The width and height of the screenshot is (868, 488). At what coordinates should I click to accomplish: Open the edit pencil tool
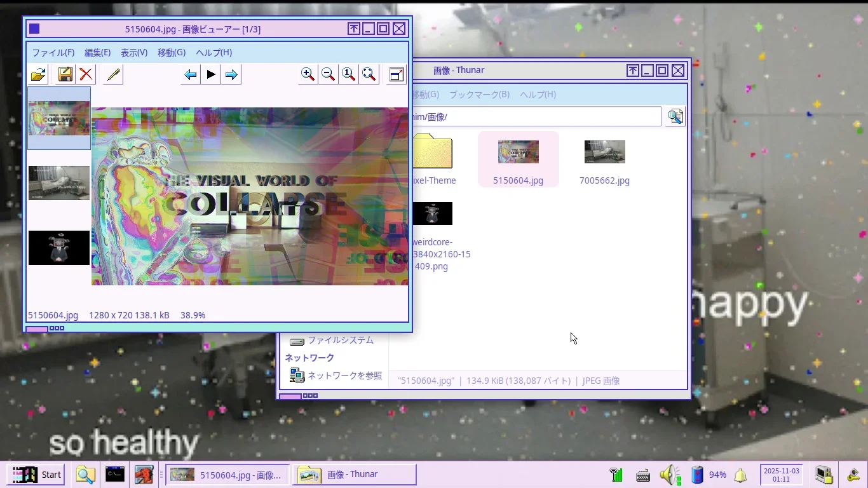113,75
